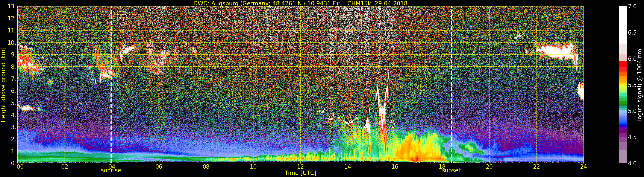Click the height-axis tick label "3."

[x=14, y=127]
